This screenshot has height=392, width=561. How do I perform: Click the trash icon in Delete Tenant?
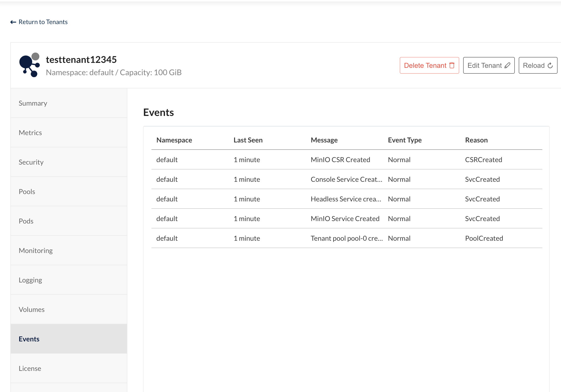452,65
